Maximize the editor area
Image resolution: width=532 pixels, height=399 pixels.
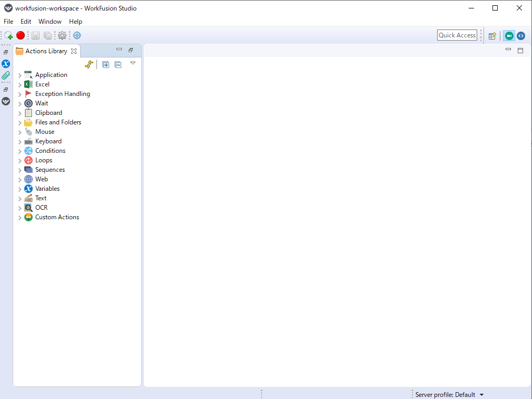[520, 51]
